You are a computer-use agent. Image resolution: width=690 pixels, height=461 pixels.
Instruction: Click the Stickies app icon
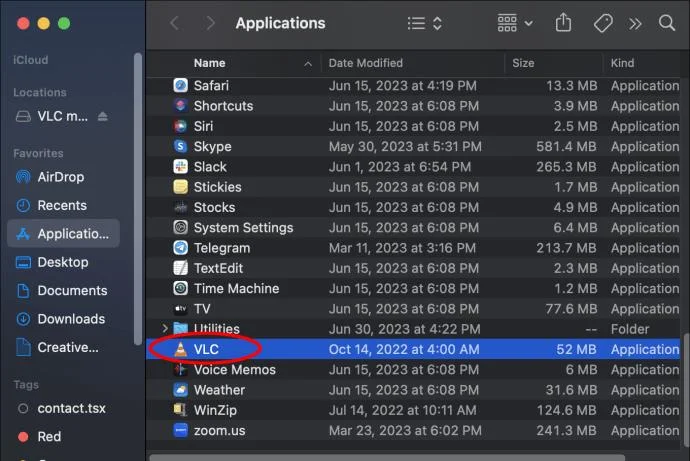click(x=180, y=187)
